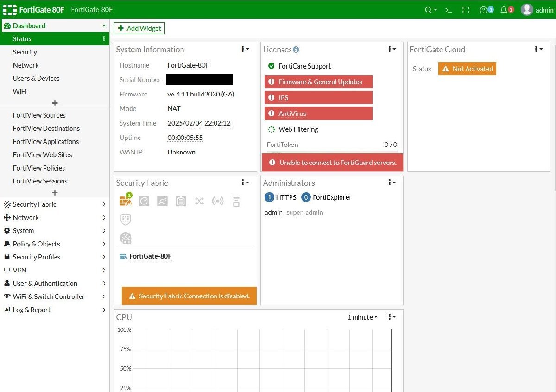This screenshot has width=556, height=392.
Task: Change the CPU 1 minute time range
Action: tap(362, 317)
